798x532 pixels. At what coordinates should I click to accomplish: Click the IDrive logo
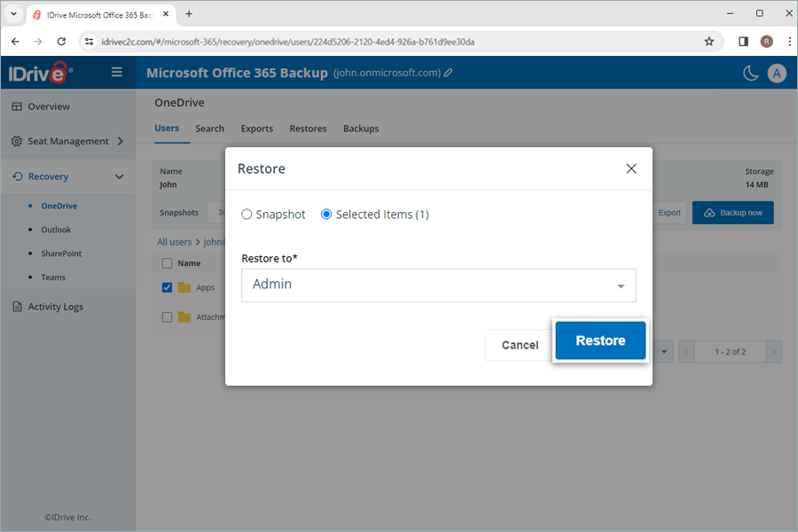tap(40, 74)
